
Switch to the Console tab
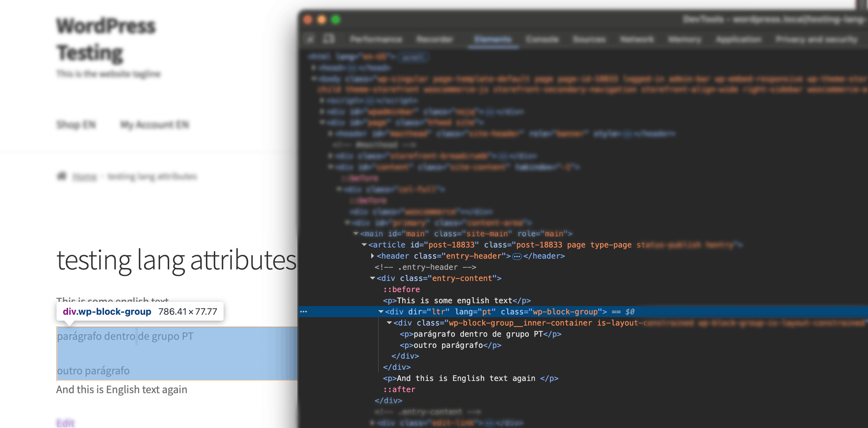coord(543,39)
